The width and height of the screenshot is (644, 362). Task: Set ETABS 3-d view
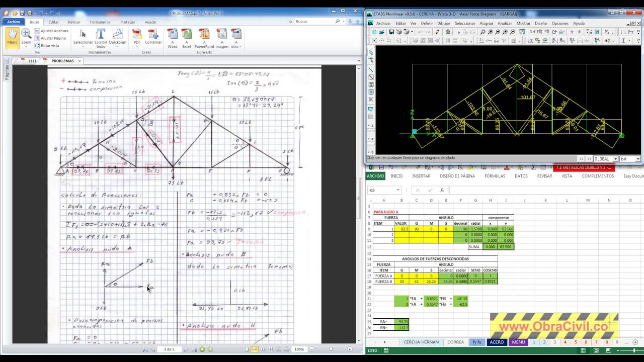tap(532, 32)
